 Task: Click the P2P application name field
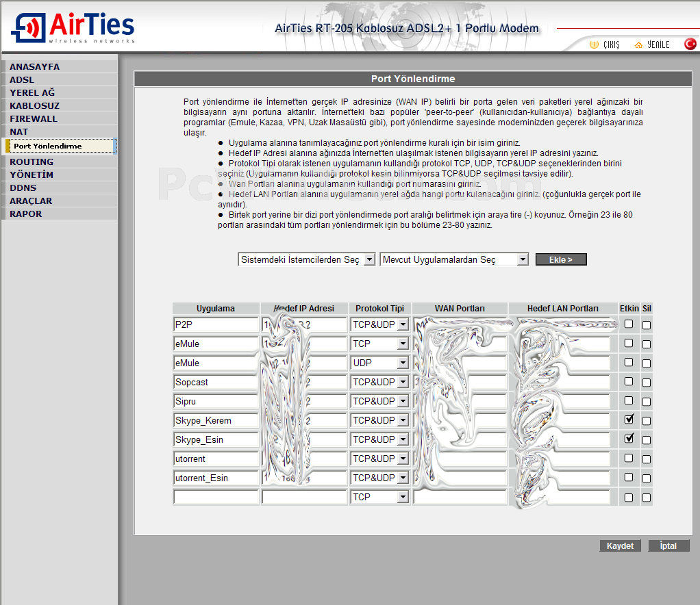click(216, 324)
